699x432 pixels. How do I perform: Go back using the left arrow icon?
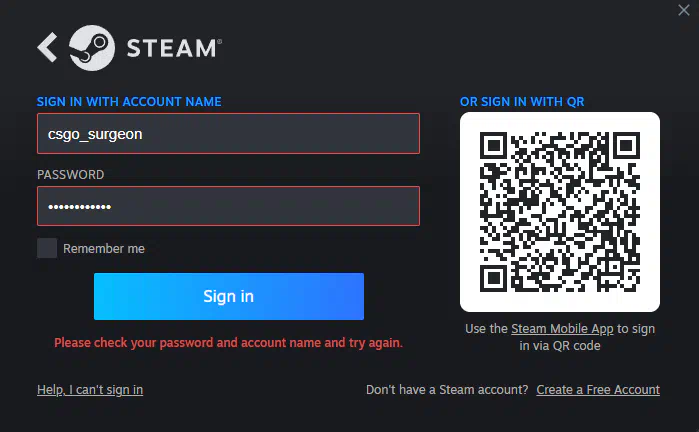click(x=47, y=47)
